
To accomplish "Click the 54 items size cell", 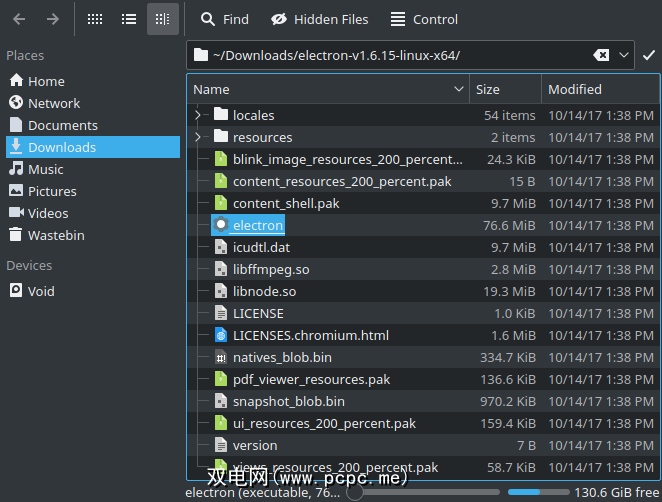I will tap(510, 115).
